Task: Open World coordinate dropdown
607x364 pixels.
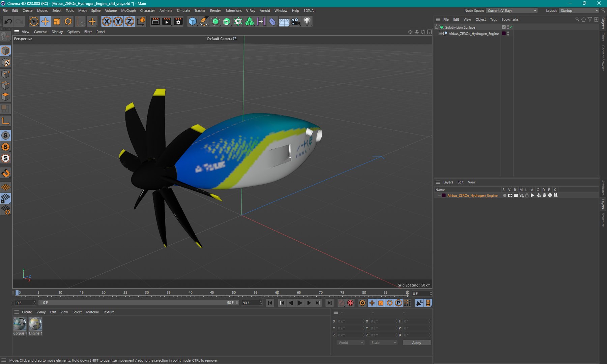Action: (x=350, y=343)
